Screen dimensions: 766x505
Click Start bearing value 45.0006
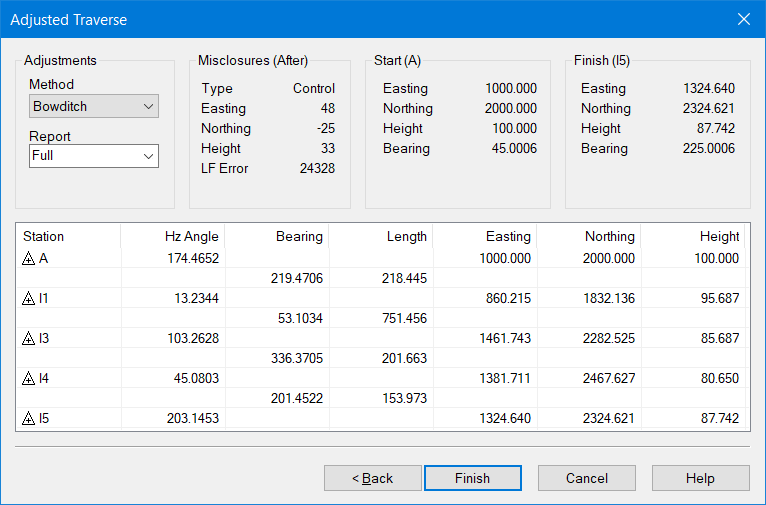point(514,148)
